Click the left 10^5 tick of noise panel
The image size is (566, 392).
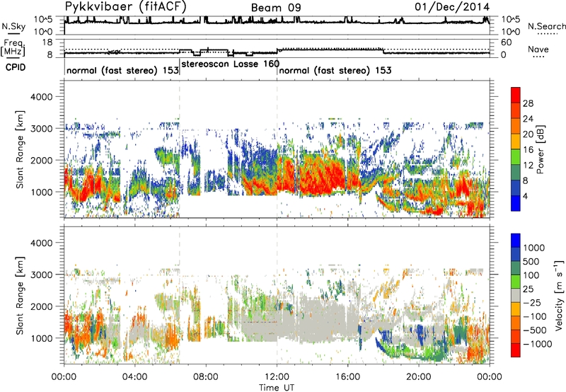[43, 19]
